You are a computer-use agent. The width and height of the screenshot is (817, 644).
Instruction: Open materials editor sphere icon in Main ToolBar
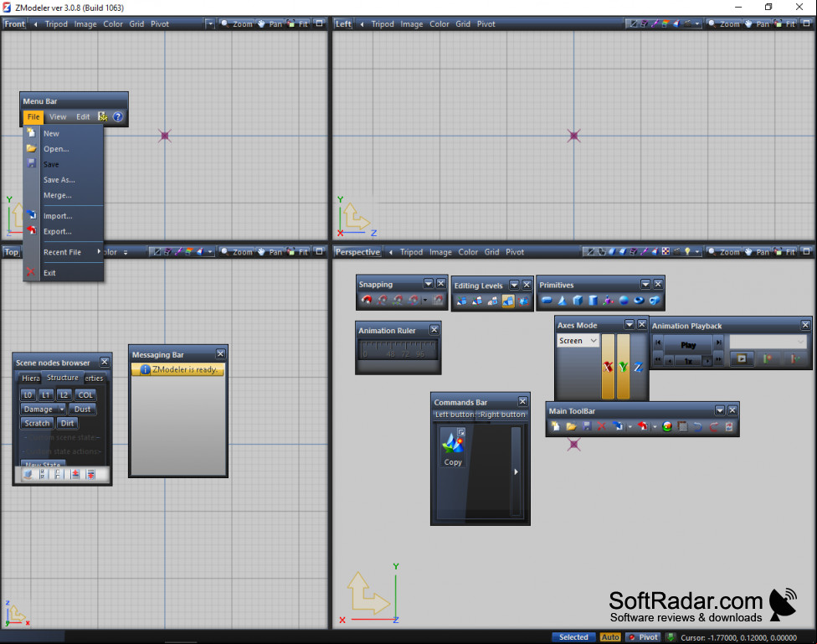pyautogui.click(x=667, y=426)
